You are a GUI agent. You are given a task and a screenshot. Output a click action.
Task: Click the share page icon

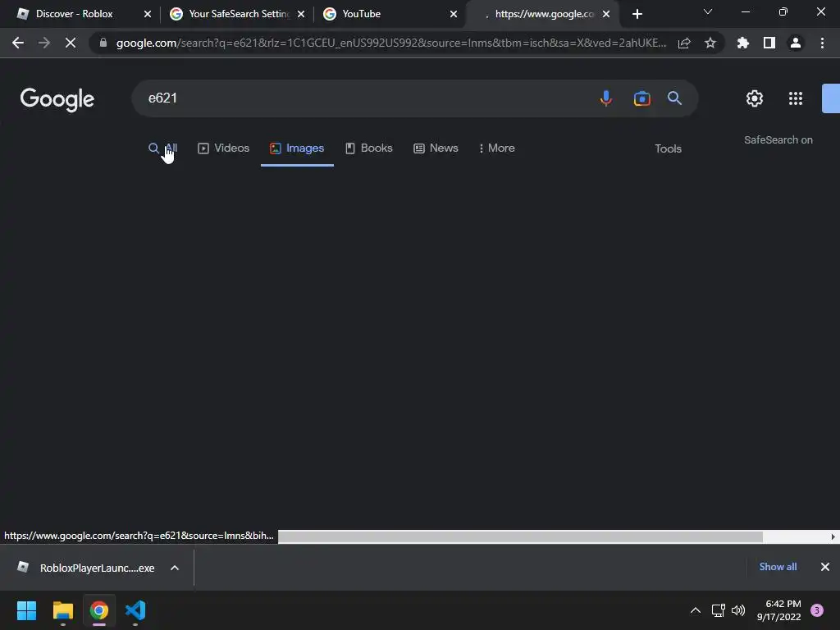point(684,43)
